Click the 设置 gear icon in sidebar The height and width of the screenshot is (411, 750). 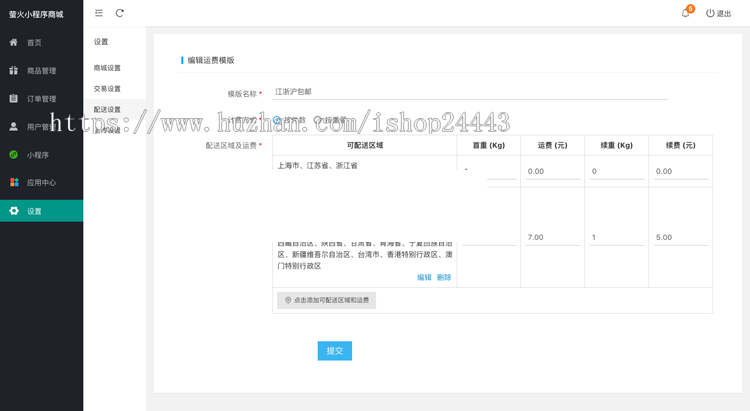tap(14, 211)
